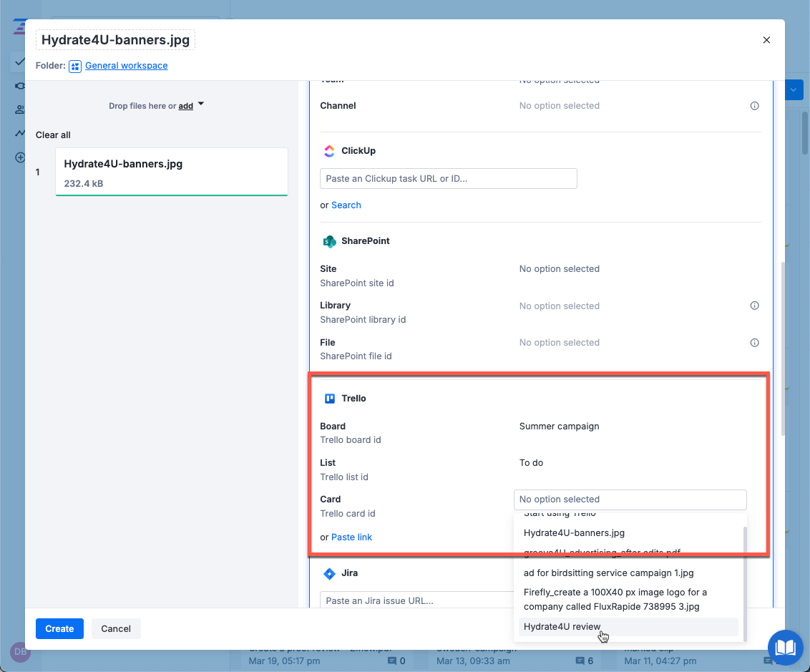This screenshot has width=810, height=672.
Task: Click the Trello Paste link
Action: pos(351,537)
